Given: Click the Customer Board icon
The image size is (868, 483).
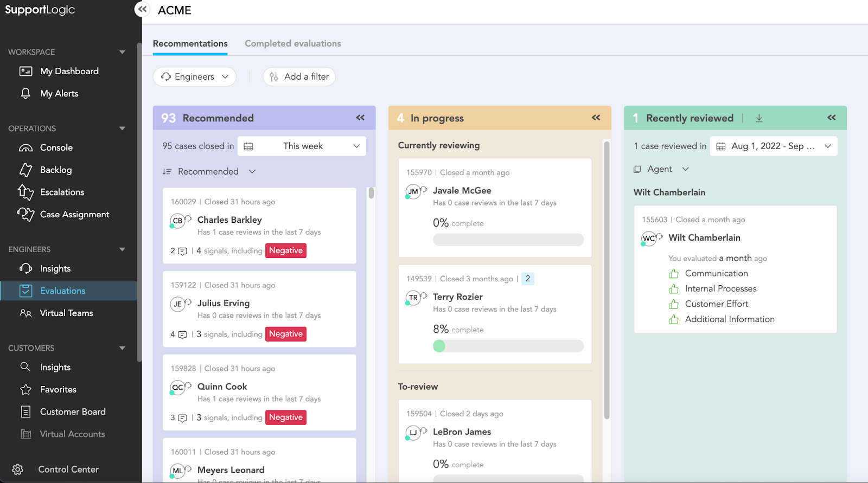Looking at the screenshot, I should point(25,411).
